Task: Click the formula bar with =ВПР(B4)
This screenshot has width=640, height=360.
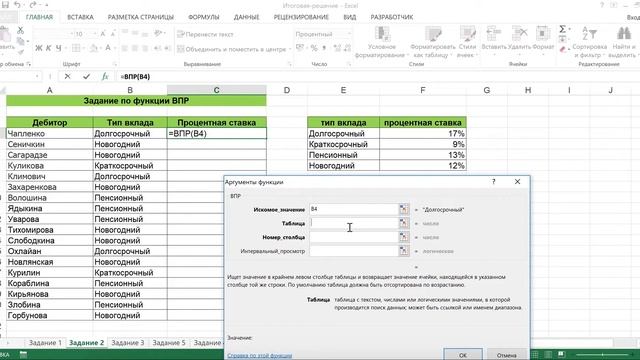Action: (378, 76)
